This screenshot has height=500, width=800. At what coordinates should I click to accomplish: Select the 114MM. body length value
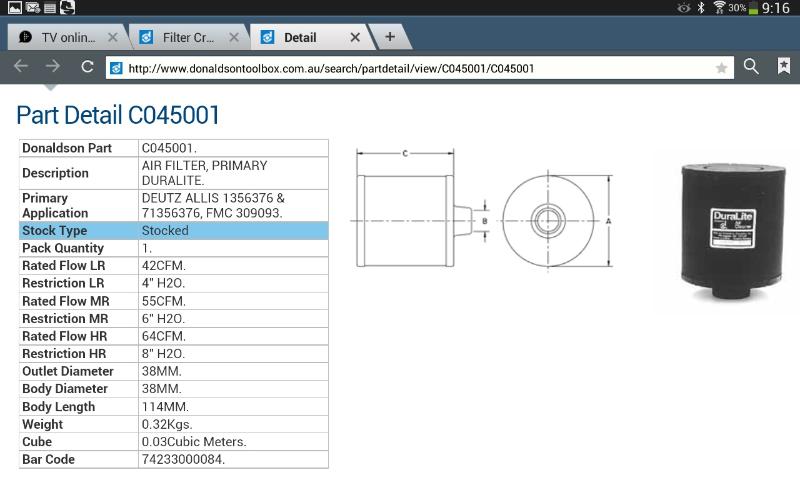[x=165, y=407]
